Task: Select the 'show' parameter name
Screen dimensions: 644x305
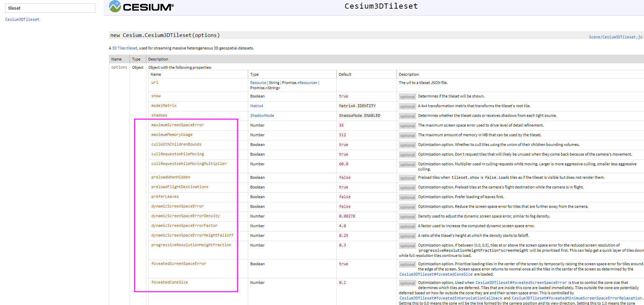Action: pos(156,96)
